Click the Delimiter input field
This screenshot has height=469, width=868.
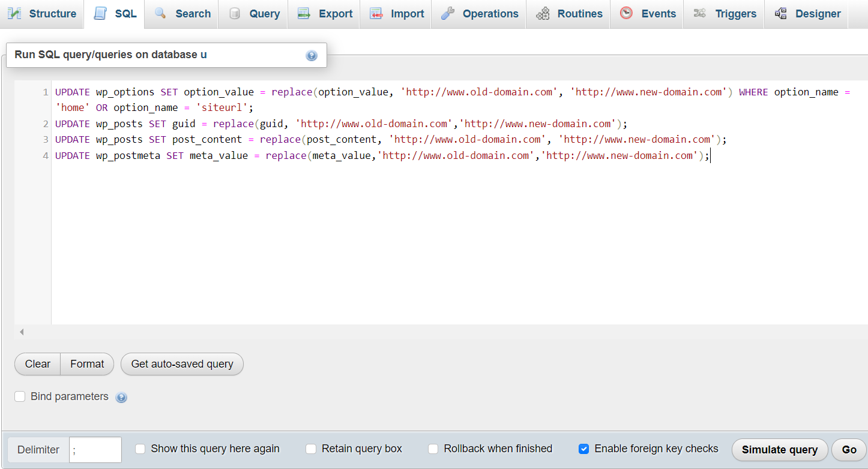click(95, 450)
